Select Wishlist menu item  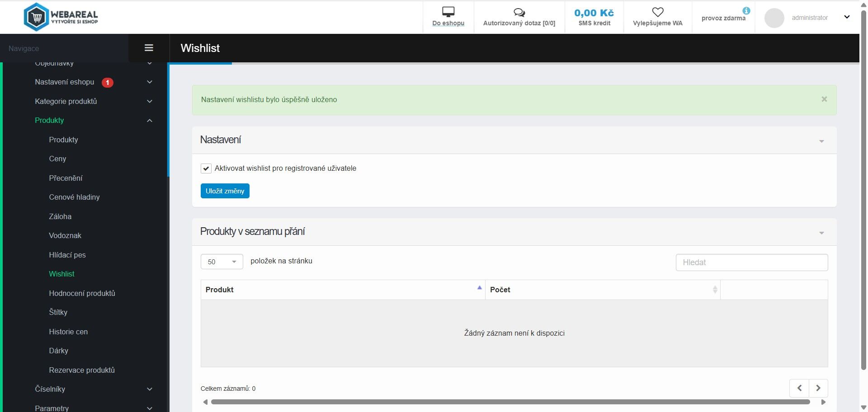click(x=61, y=274)
